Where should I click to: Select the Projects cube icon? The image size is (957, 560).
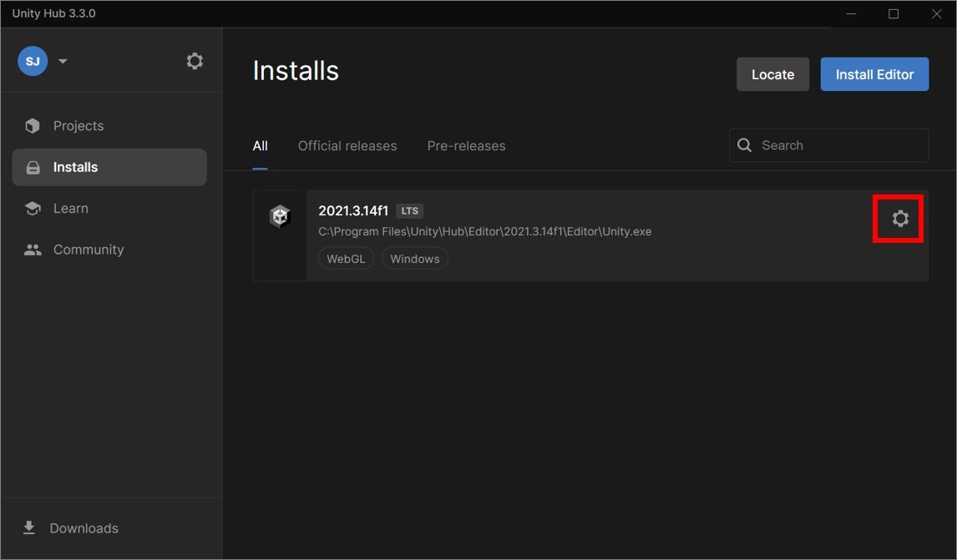(33, 126)
